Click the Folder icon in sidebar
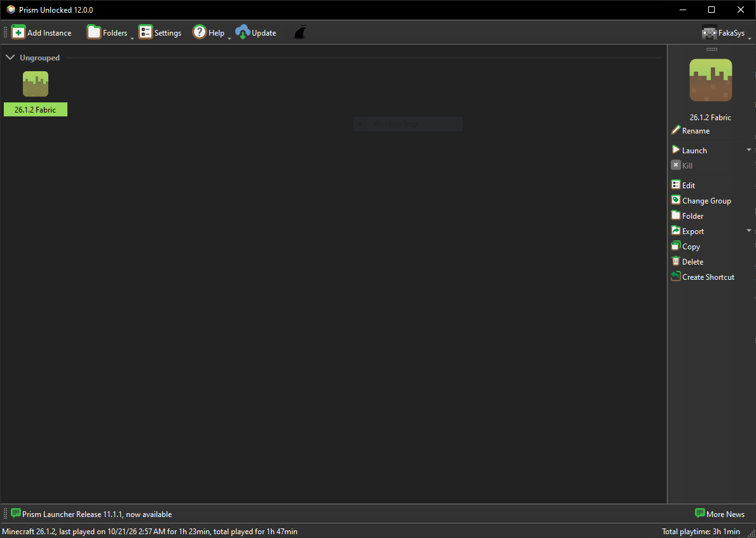The height and width of the screenshot is (538, 756). click(675, 216)
